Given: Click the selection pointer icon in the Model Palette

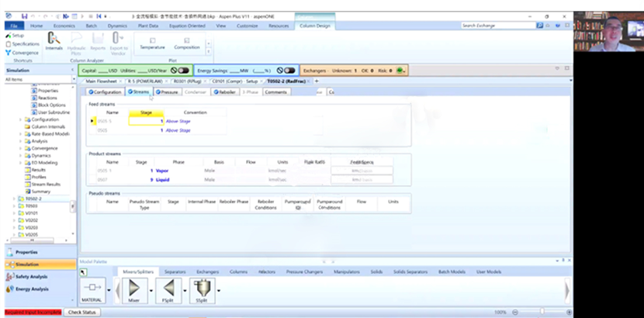Looking at the screenshot, I should pos(83,272).
